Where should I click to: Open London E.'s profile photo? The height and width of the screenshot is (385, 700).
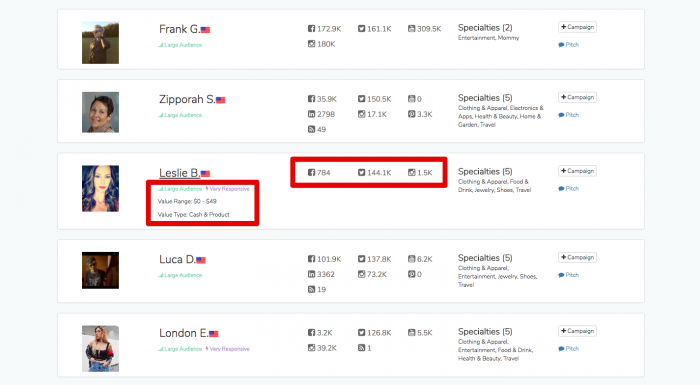tap(100, 348)
